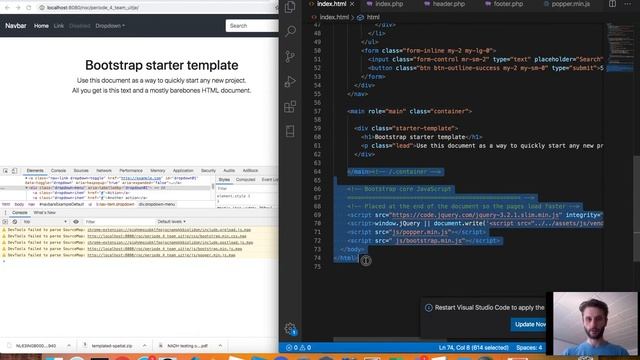This screenshot has height=360, width=640.
Task: Expand the Navbar Dropdown menu
Action: coord(110,26)
